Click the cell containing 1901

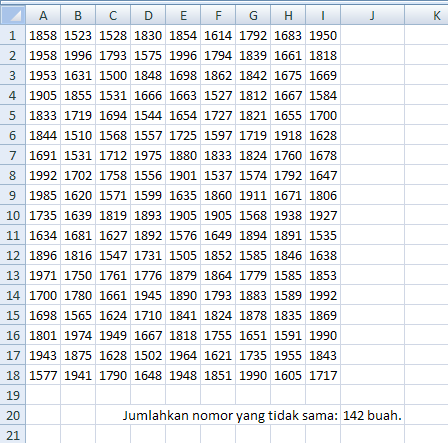click(183, 175)
